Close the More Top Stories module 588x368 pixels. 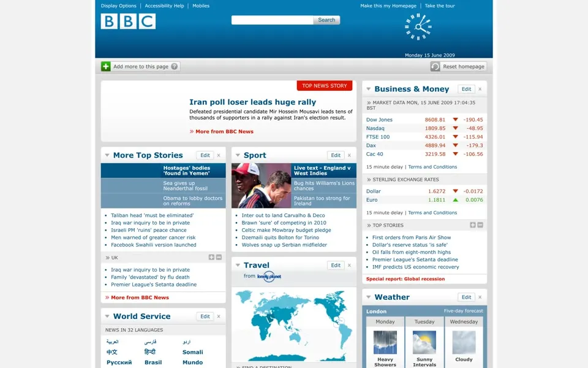(x=219, y=155)
